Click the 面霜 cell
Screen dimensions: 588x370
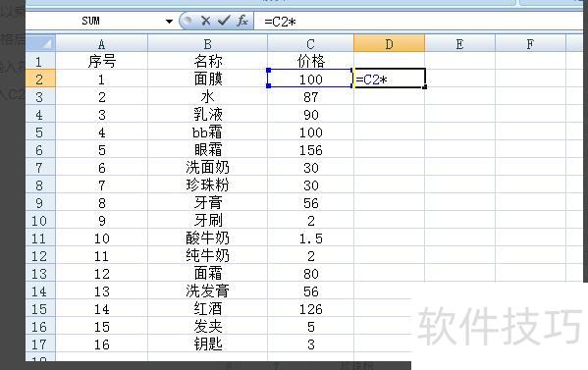208,273
